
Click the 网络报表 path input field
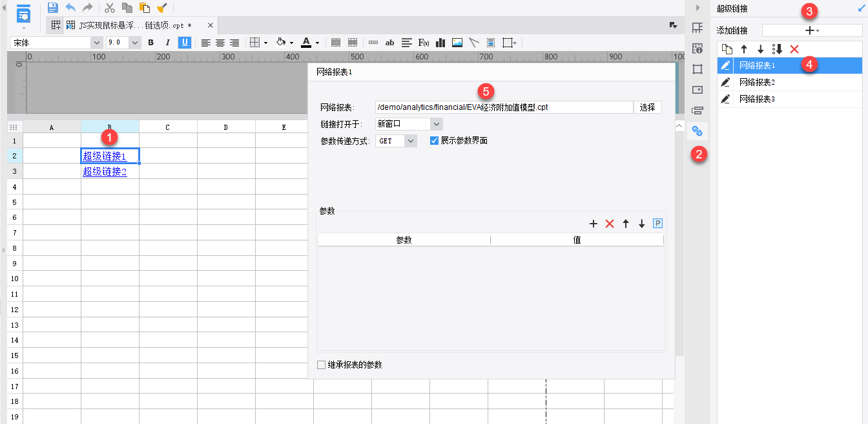[504, 107]
